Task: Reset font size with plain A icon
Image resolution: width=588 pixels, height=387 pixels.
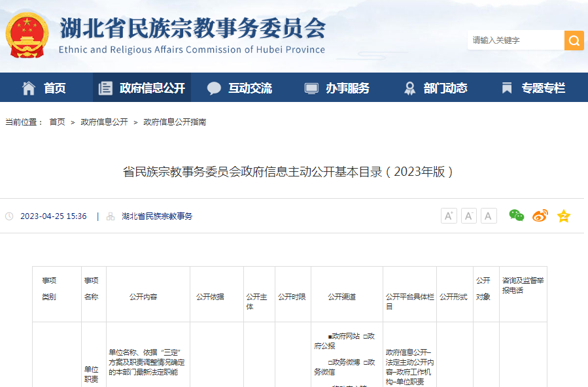Action: 489,216
